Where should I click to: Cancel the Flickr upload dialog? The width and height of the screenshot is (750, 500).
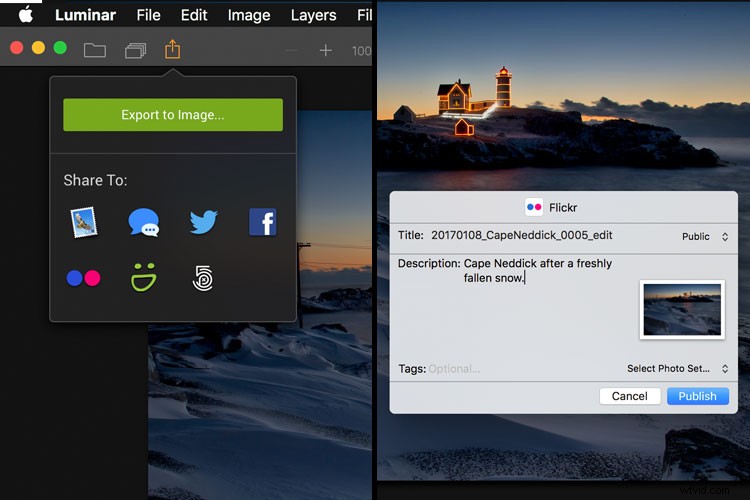point(629,396)
